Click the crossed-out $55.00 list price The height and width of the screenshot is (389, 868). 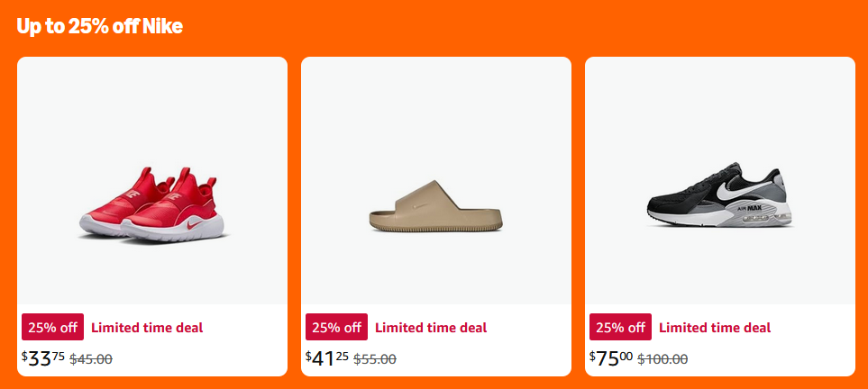pyautogui.click(x=375, y=359)
